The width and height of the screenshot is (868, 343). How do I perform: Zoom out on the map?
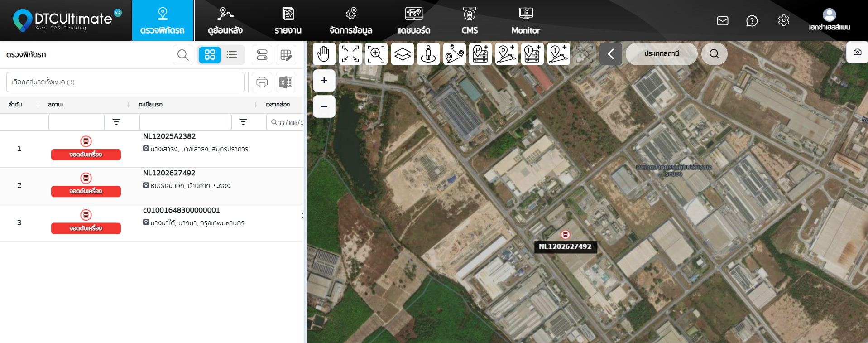click(324, 106)
